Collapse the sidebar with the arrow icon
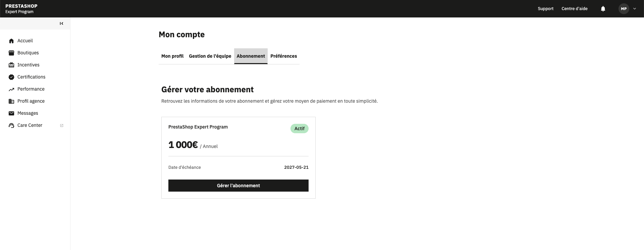Image resolution: width=644 pixels, height=250 pixels. coord(61,23)
